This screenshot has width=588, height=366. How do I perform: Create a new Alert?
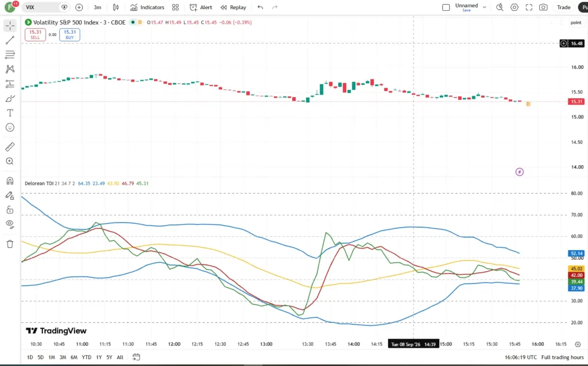201,7
